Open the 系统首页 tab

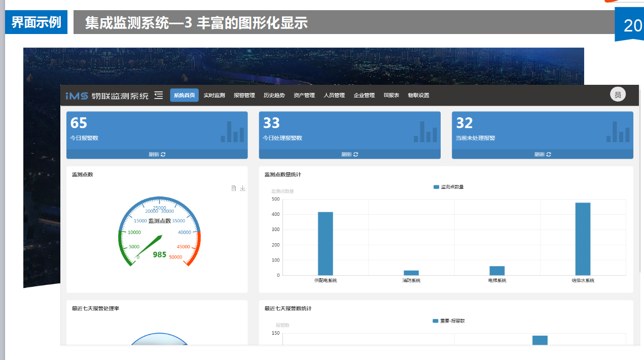[x=184, y=95]
